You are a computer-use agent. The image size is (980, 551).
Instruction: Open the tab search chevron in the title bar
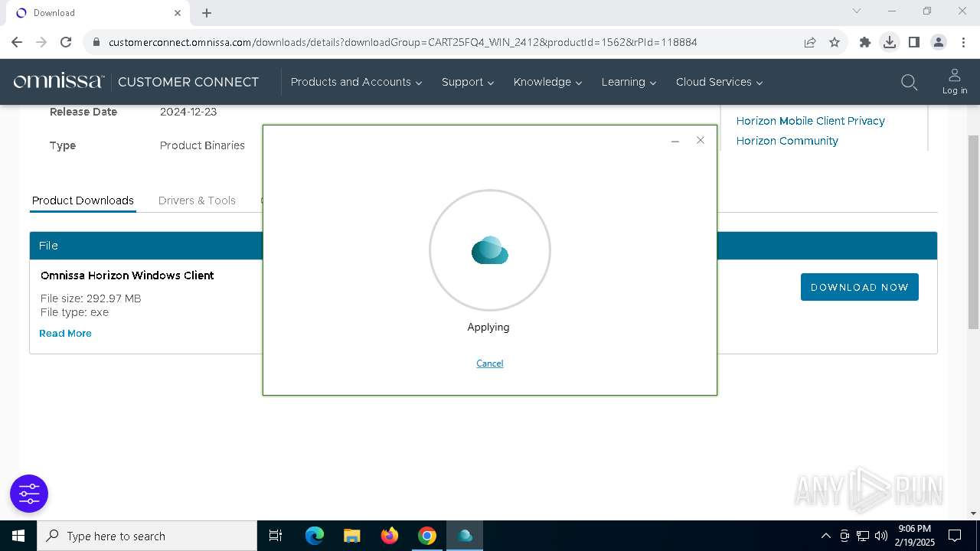(x=857, y=11)
